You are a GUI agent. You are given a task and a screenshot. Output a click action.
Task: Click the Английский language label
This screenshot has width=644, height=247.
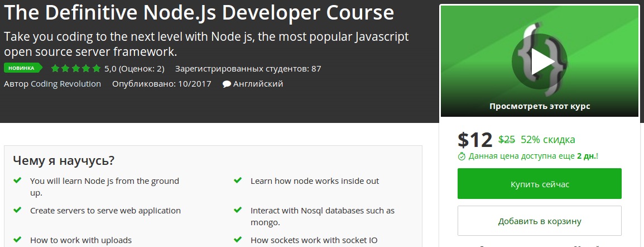(258, 84)
